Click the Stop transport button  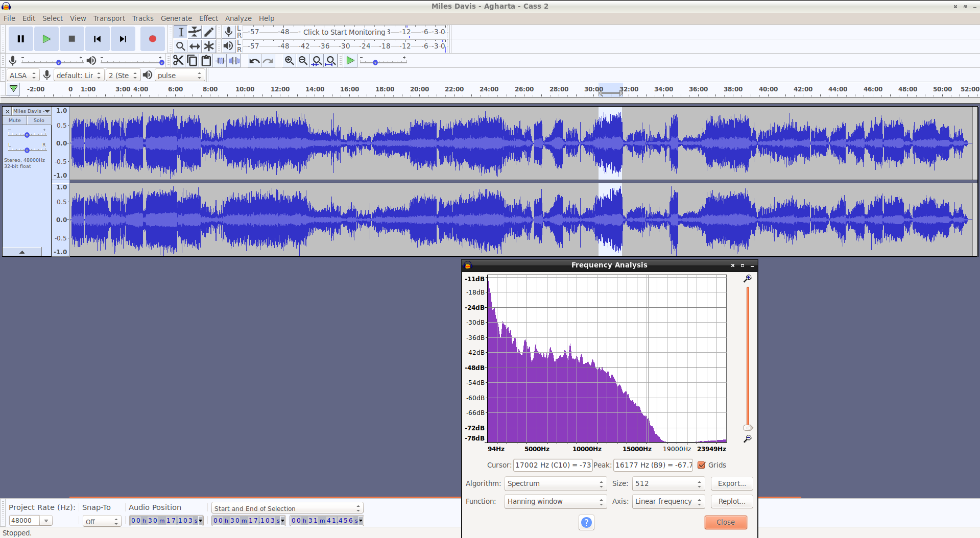tap(72, 39)
